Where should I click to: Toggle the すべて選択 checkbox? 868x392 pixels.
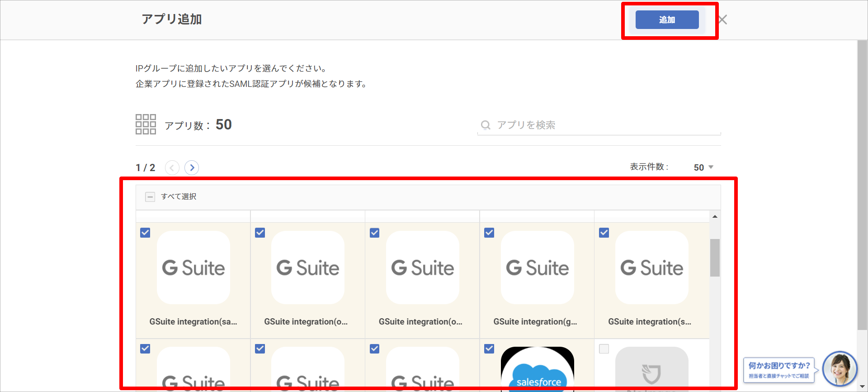tap(150, 197)
